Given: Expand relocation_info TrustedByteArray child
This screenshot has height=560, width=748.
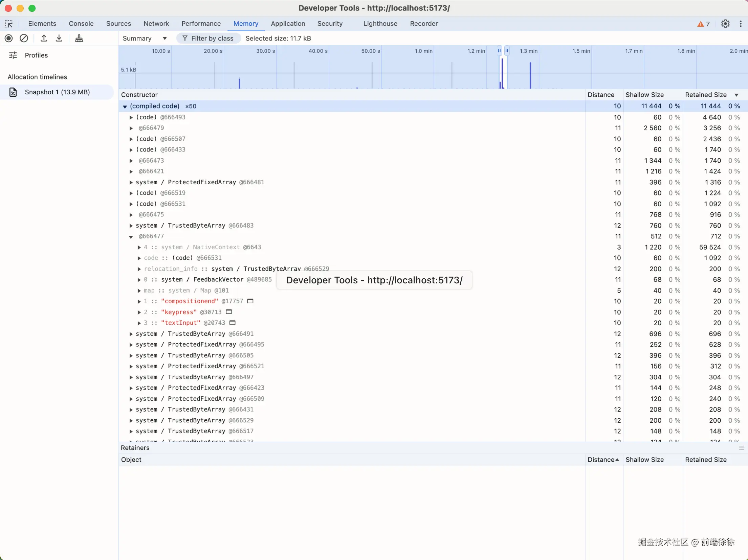Looking at the screenshot, I should [139, 269].
